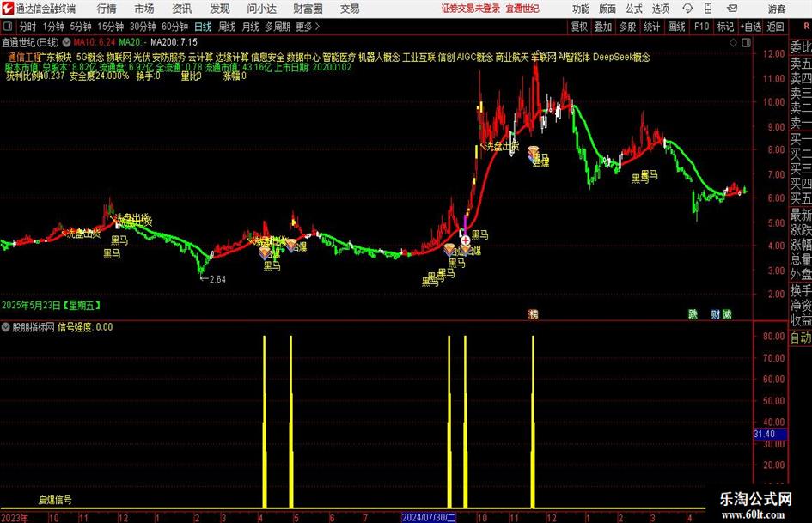Click the 宜通世纪 stock name in title bar

pyautogui.click(x=522, y=9)
